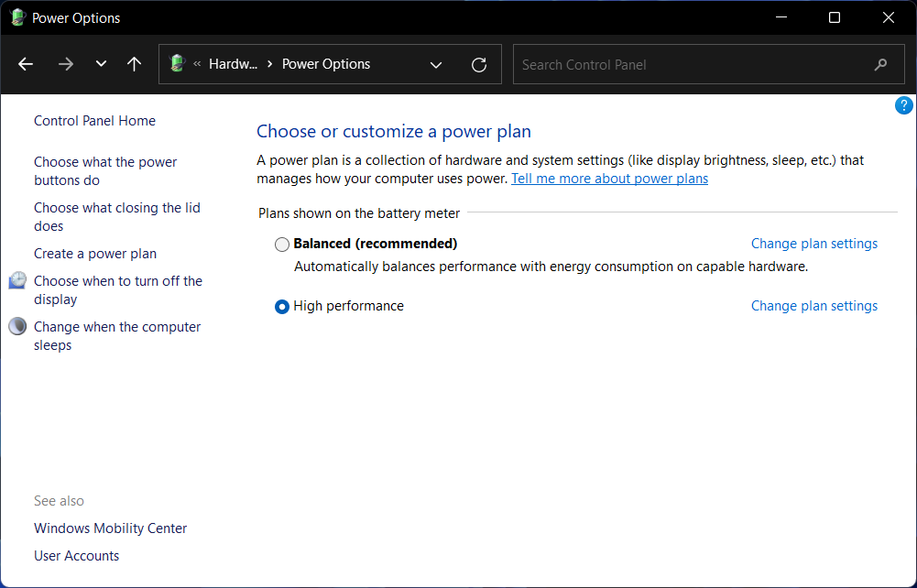Go to Control Panel Home
Viewport: 917px width, 588px height.
coord(94,120)
